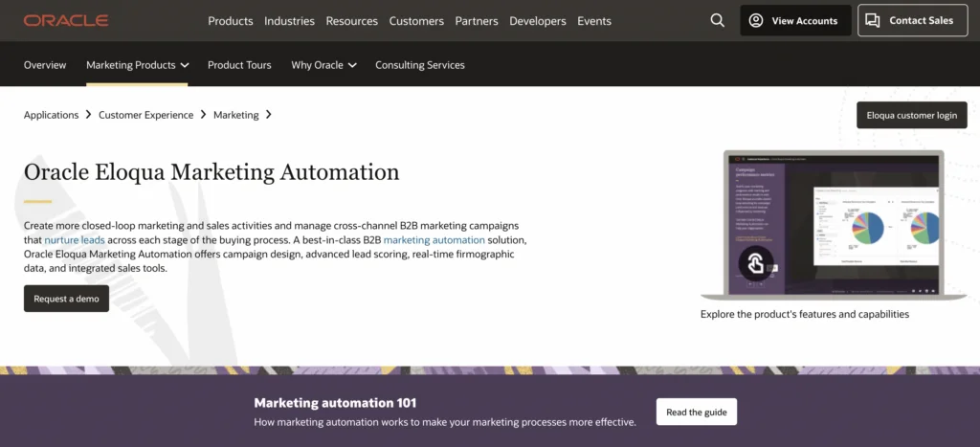980x447 pixels.
Task: Click the View Accounts button
Action: point(795,21)
